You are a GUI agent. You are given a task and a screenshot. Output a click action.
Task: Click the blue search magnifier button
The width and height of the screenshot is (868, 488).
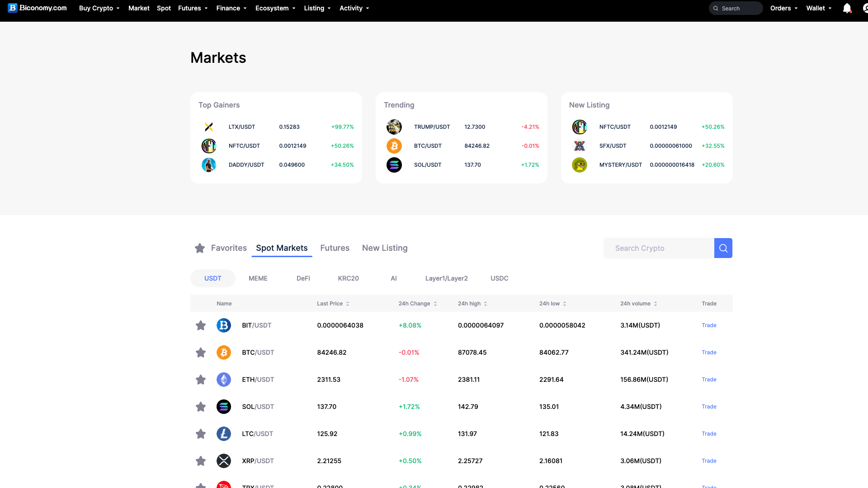click(723, 248)
